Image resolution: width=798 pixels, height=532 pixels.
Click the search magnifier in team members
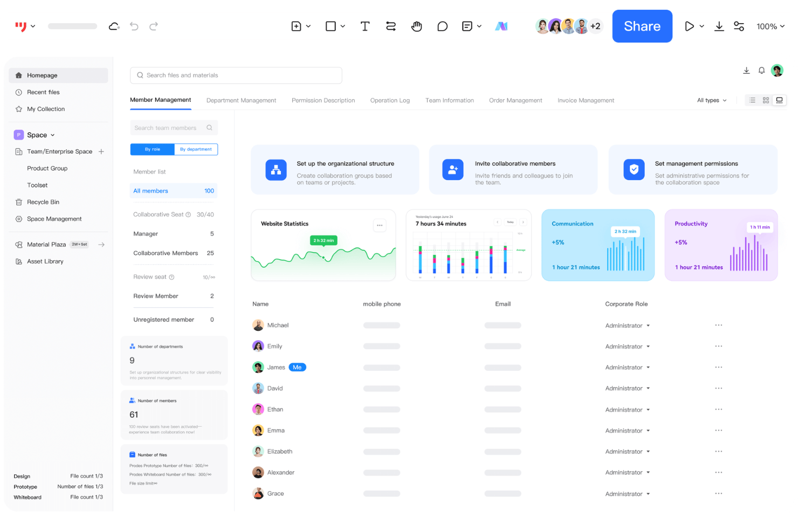209,128
